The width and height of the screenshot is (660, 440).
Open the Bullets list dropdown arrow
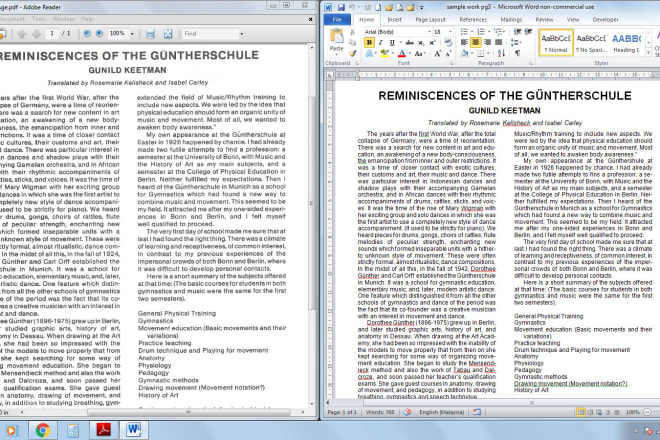tap(471, 32)
